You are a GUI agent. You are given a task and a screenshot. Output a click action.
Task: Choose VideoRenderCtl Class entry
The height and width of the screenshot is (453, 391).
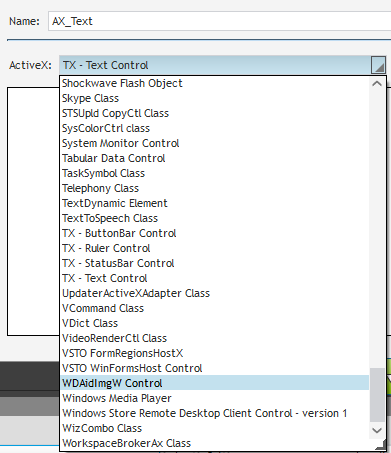pyautogui.click(x=215, y=338)
